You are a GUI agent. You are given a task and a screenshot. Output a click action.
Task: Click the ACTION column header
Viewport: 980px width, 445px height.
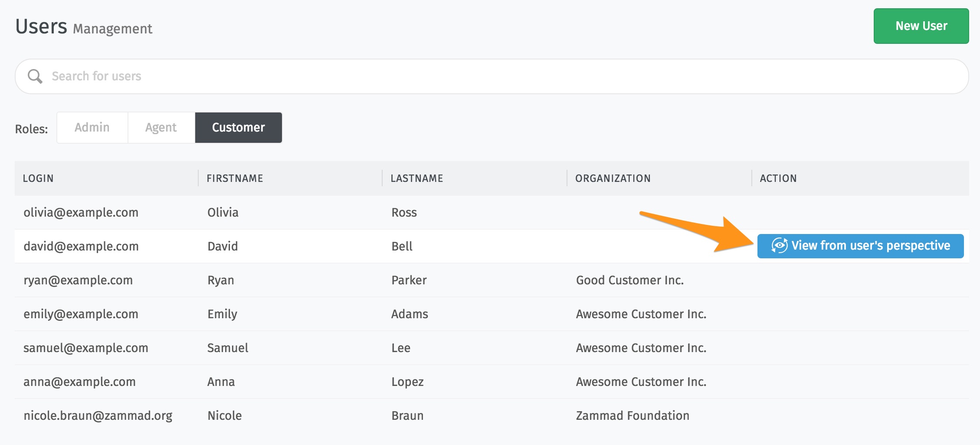(778, 178)
